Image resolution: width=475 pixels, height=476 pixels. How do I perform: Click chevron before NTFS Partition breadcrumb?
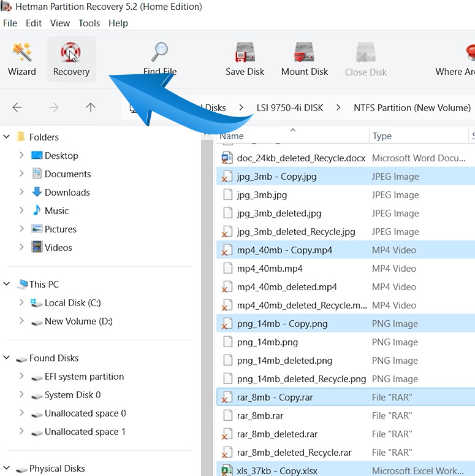(338, 107)
